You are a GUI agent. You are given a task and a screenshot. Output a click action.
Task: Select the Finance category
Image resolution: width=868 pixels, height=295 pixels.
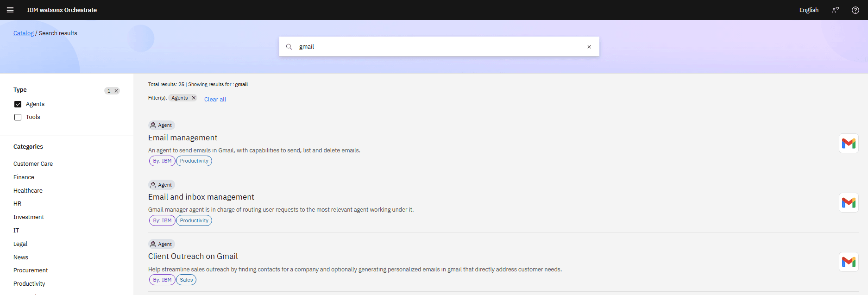(24, 177)
